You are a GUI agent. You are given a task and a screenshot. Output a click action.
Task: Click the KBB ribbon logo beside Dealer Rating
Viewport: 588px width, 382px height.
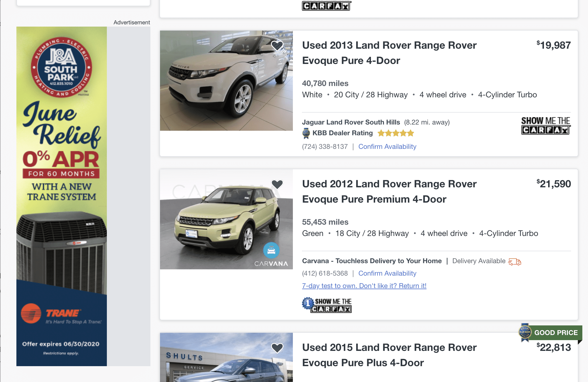click(306, 133)
